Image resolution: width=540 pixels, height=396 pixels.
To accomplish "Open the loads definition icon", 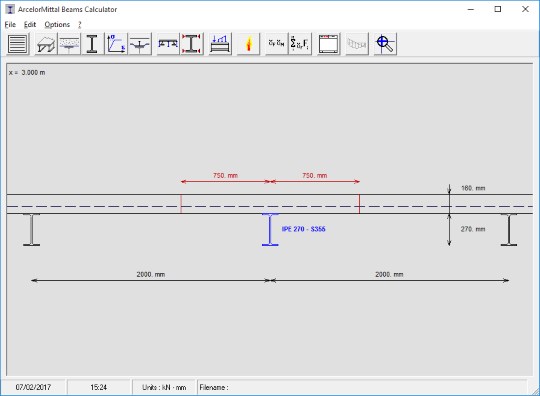I will pyautogui.click(x=220, y=44).
